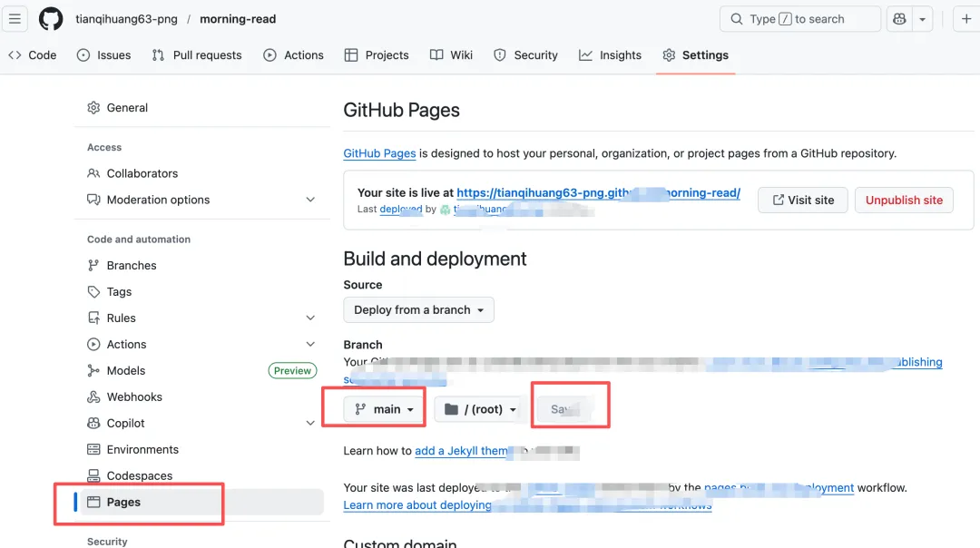Expand the Rules section chevron
The height and width of the screenshot is (548, 980).
click(x=310, y=318)
